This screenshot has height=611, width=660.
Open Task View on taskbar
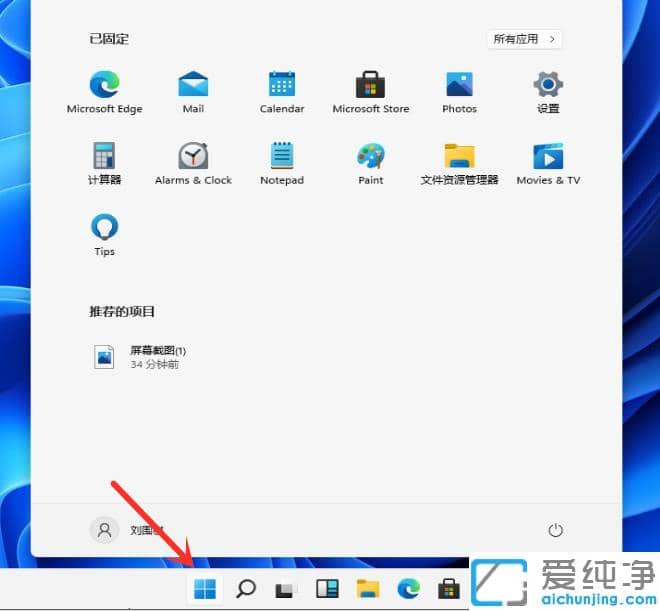pos(286,589)
